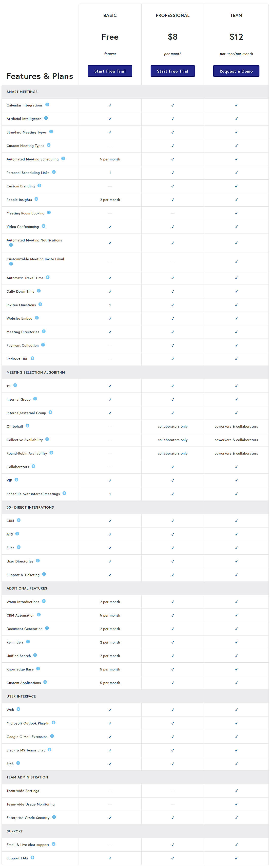Open the Payment Collection info tooltip

(43, 345)
